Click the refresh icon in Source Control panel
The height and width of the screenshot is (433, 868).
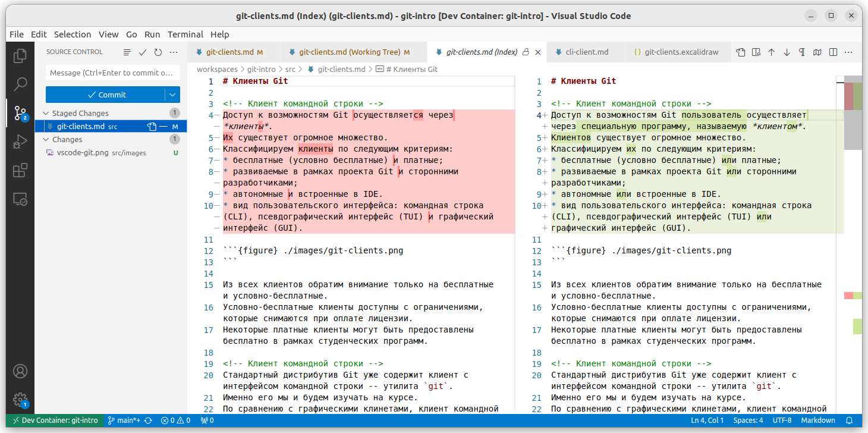pos(158,52)
